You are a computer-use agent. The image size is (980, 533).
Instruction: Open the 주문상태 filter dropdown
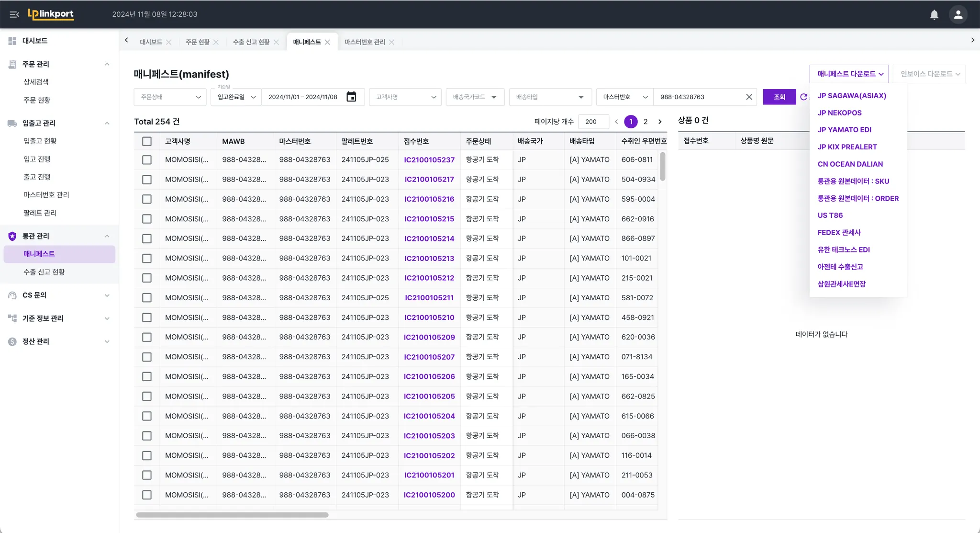(x=170, y=97)
